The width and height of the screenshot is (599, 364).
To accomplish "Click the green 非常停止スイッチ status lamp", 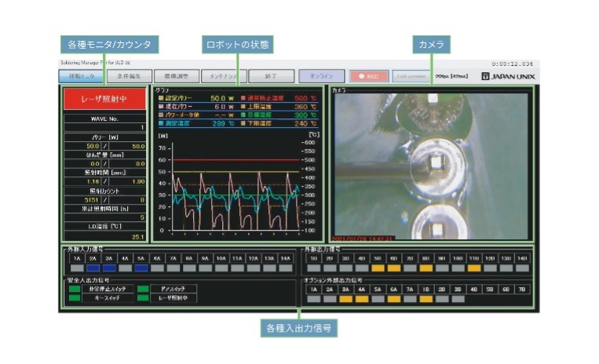I will click(x=75, y=289).
